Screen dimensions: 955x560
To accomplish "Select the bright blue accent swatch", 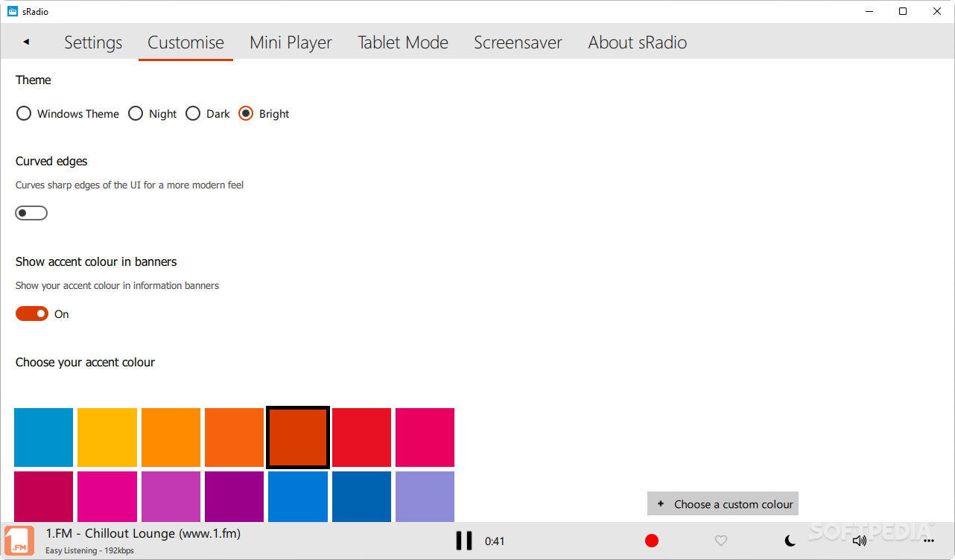I will [298, 497].
